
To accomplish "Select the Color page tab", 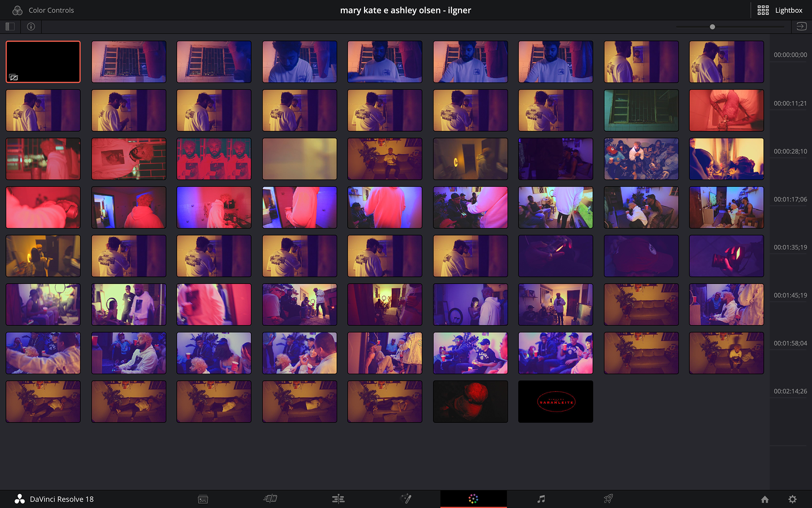I will click(x=473, y=499).
